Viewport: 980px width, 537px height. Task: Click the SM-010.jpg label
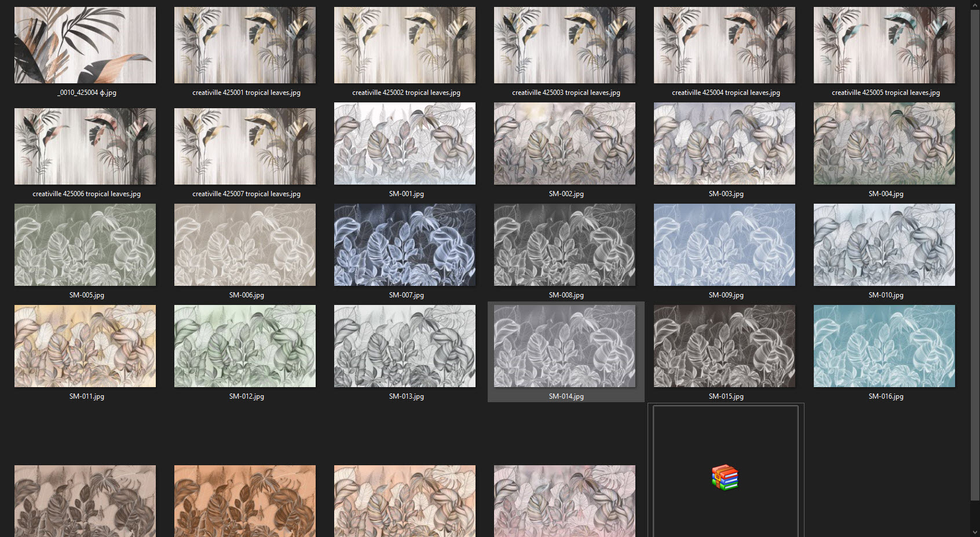886,295
